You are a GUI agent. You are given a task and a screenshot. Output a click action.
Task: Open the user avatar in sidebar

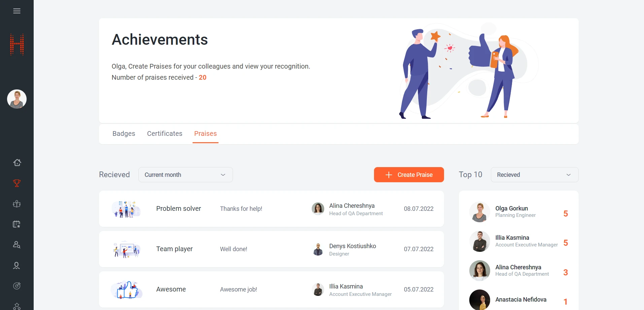(17, 99)
